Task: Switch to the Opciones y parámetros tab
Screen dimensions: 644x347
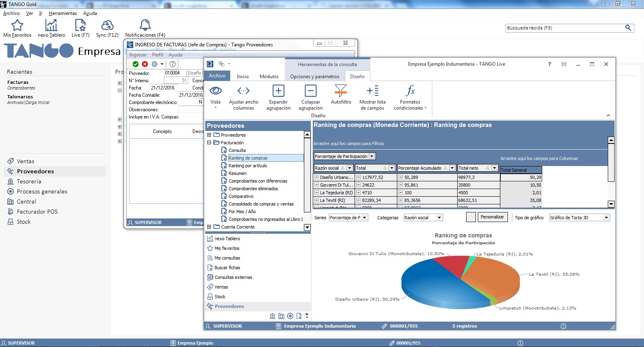Action: pyautogui.click(x=314, y=76)
